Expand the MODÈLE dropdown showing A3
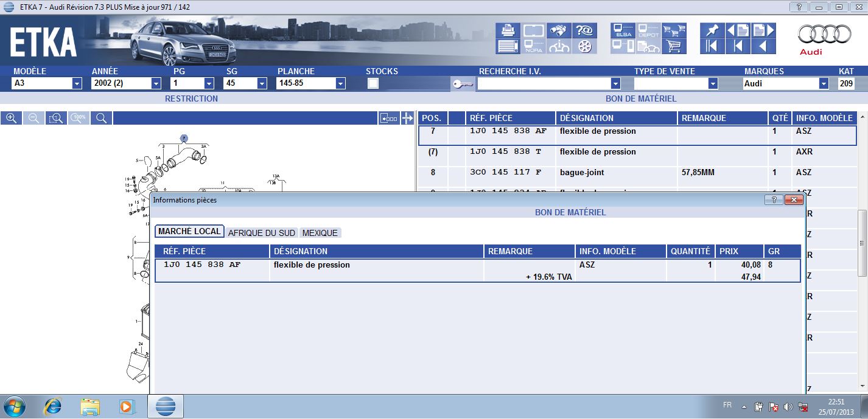 pyautogui.click(x=77, y=84)
